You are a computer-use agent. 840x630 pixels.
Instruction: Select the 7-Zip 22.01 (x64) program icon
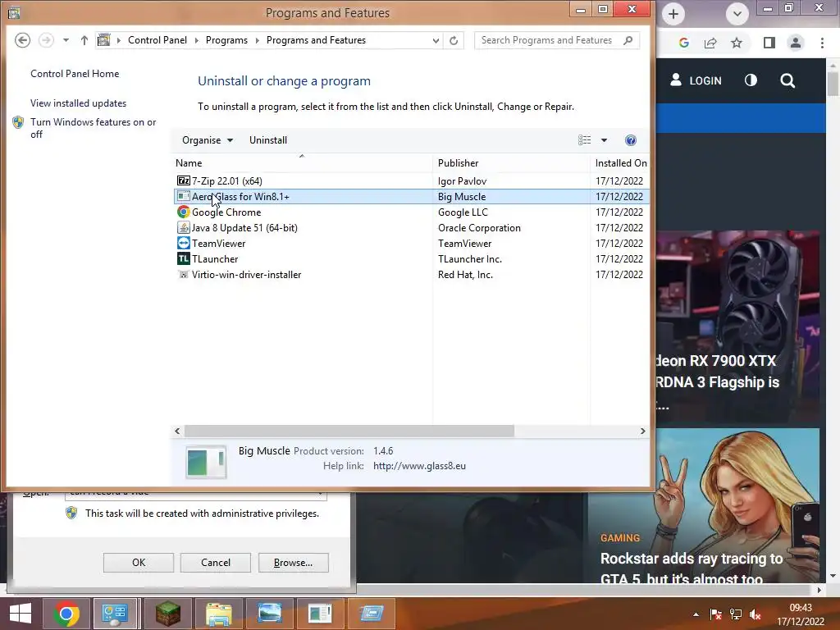point(183,181)
